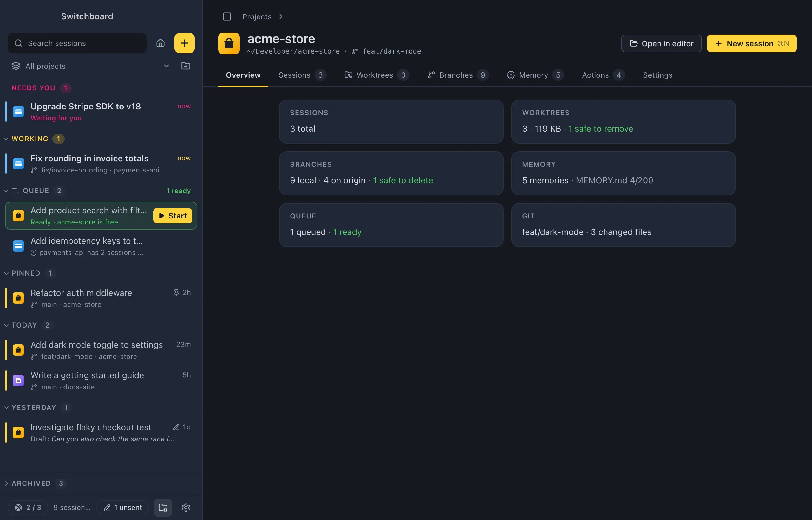812x520 pixels.
Task: Click the blue icon on Fix rounding session
Action: click(x=18, y=163)
